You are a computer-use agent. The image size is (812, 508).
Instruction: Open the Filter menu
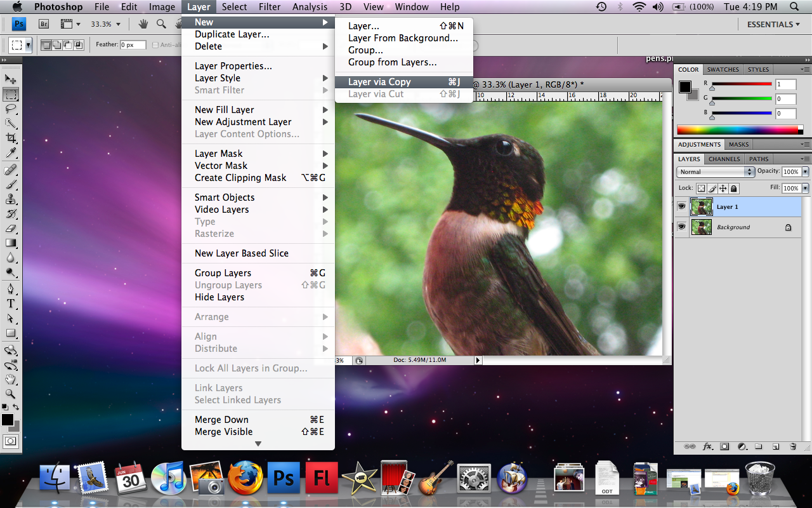click(x=270, y=7)
